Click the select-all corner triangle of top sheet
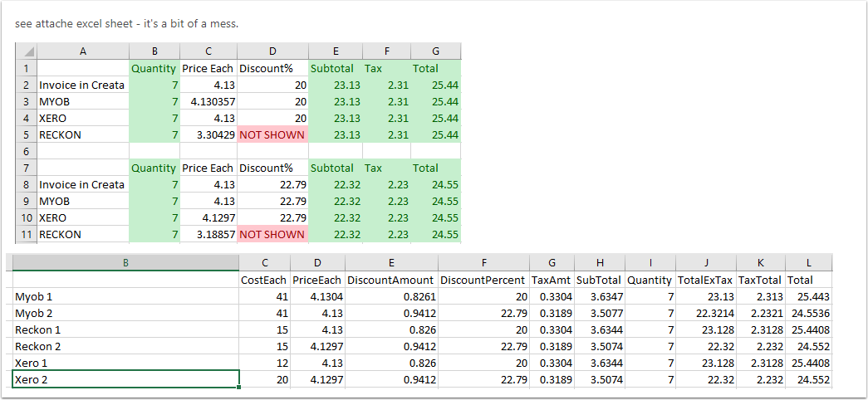868x400 pixels. (x=26, y=51)
